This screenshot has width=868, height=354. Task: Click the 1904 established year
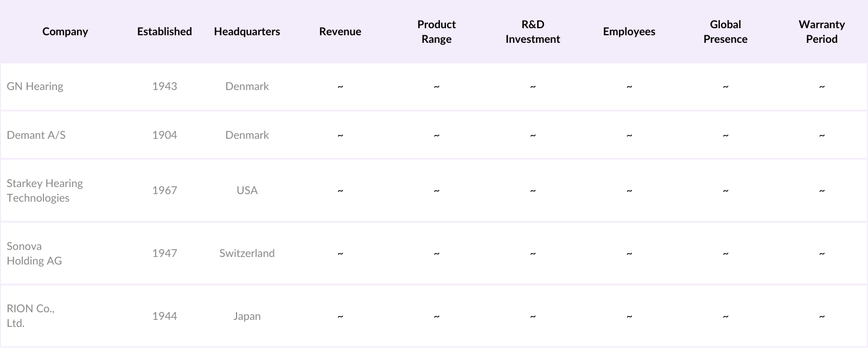[164, 135]
